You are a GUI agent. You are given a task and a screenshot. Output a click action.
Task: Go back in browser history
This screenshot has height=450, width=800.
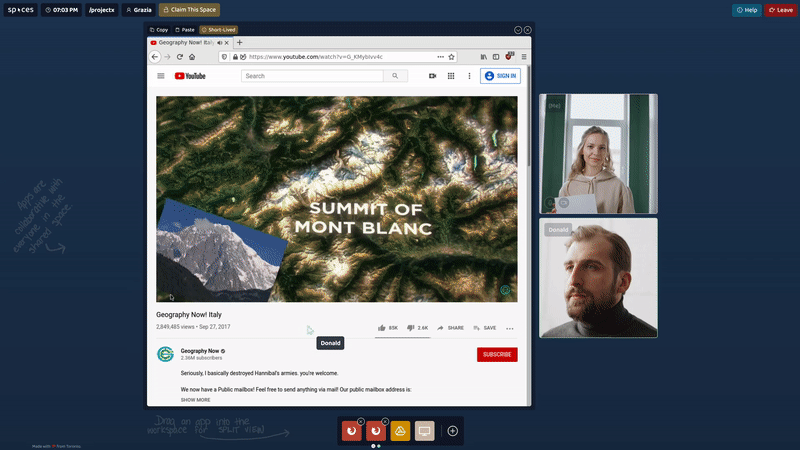pyautogui.click(x=155, y=57)
